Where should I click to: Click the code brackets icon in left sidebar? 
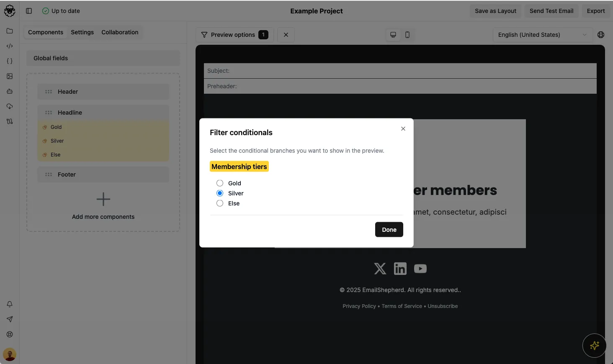(x=10, y=46)
